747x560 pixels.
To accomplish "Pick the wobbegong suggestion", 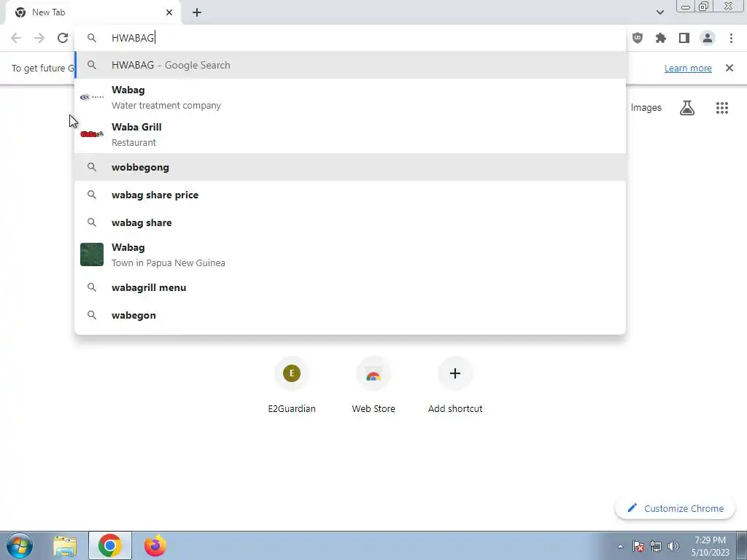I will [350, 167].
